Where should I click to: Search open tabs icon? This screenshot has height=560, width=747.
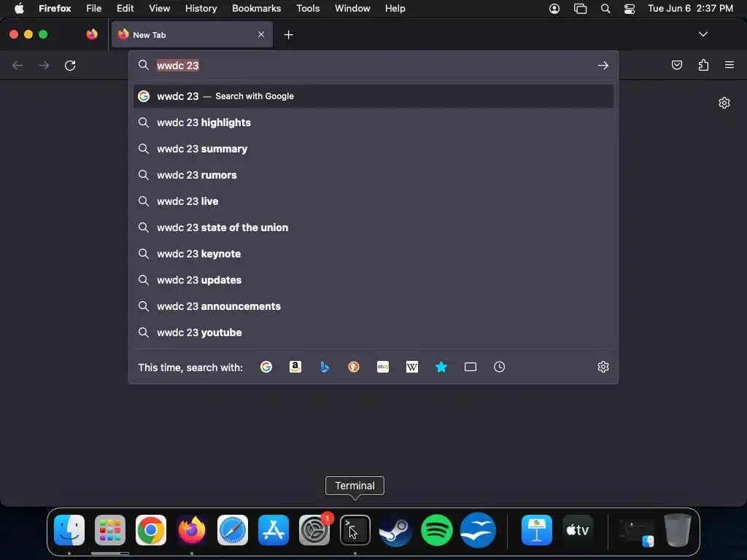(x=471, y=367)
